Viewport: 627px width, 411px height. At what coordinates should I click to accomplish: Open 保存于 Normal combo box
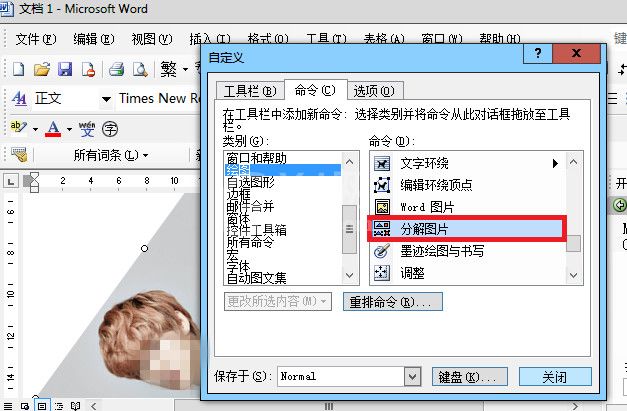349,376
